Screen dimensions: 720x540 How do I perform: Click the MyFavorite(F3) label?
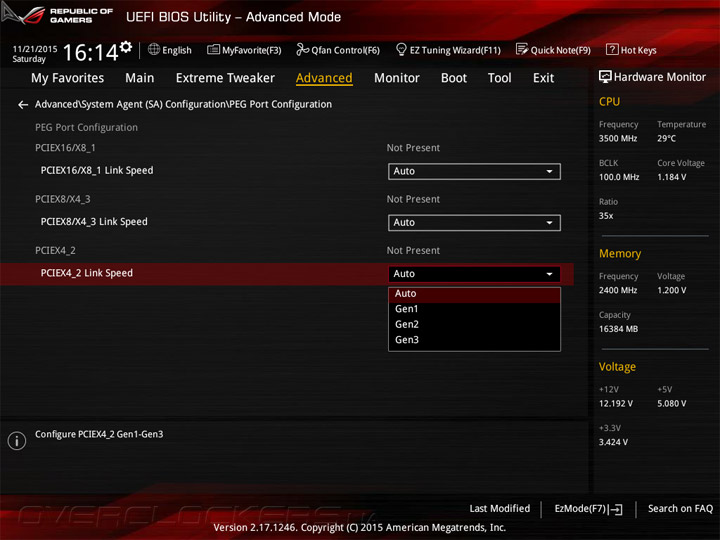(252, 51)
